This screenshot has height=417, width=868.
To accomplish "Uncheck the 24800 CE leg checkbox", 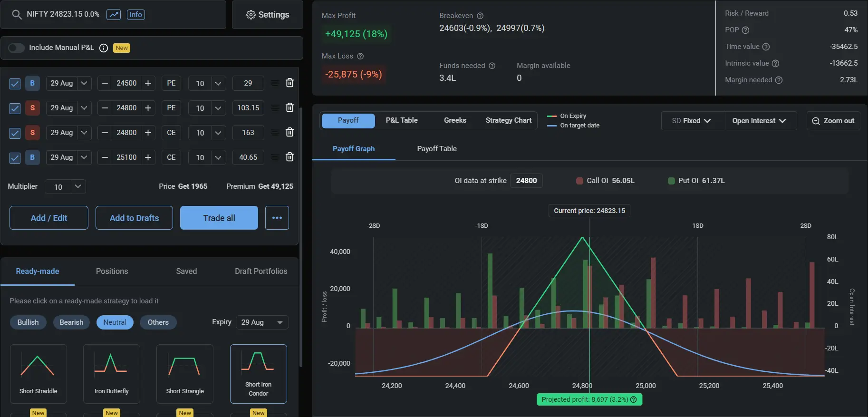I will pyautogui.click(x=15, y=133).
